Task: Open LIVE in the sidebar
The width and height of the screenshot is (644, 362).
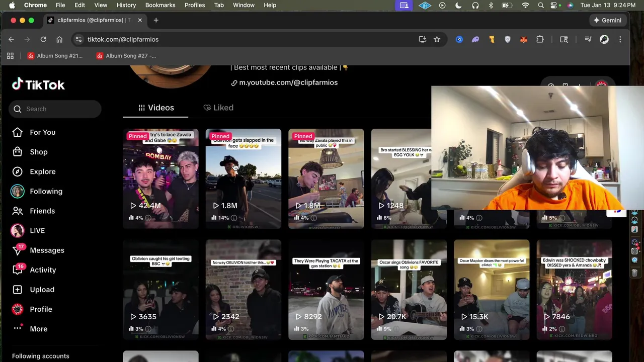Action: coord(37,230)
